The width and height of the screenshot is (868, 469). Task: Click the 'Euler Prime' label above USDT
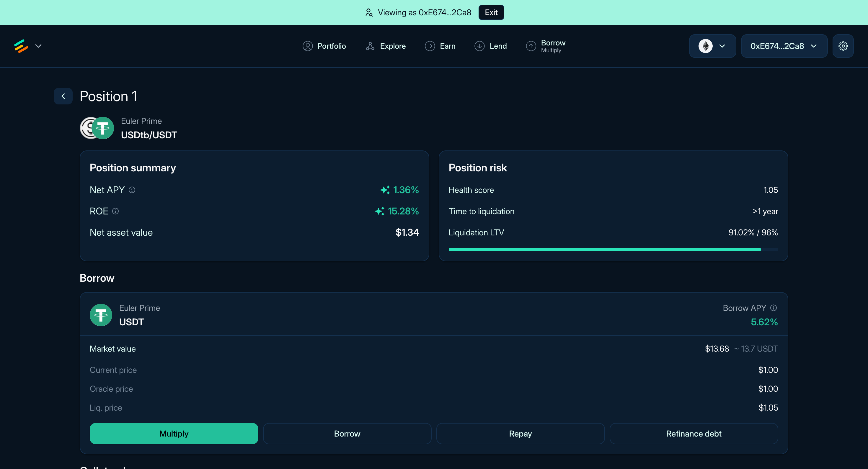point(139,308)
